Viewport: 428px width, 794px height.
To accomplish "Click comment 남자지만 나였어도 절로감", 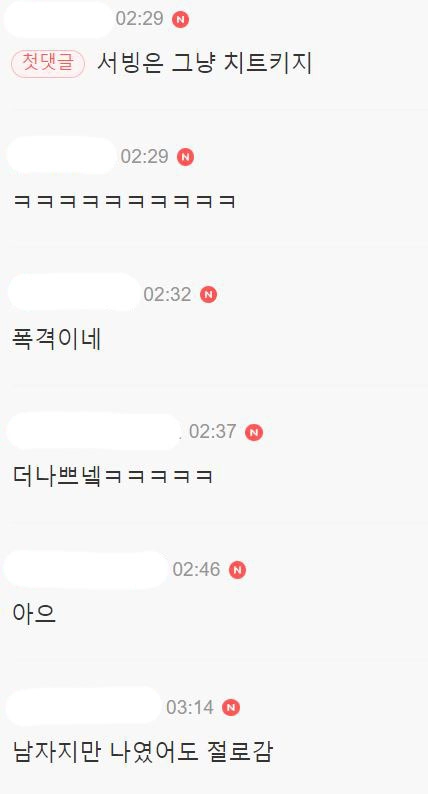I will coord(142,752).
